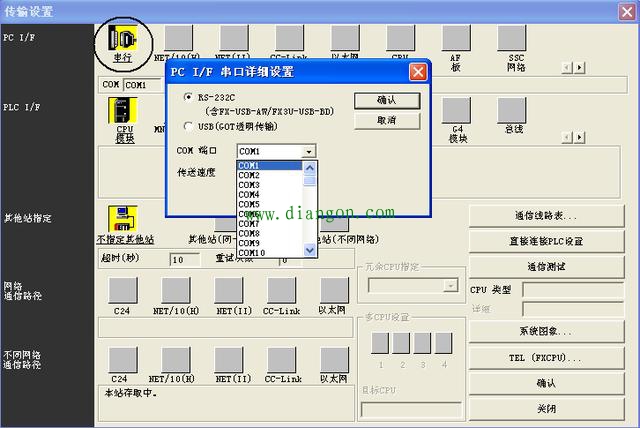640x428 pixels.
Task: Select multi-CPU box number 1
Action: point(380,343)
